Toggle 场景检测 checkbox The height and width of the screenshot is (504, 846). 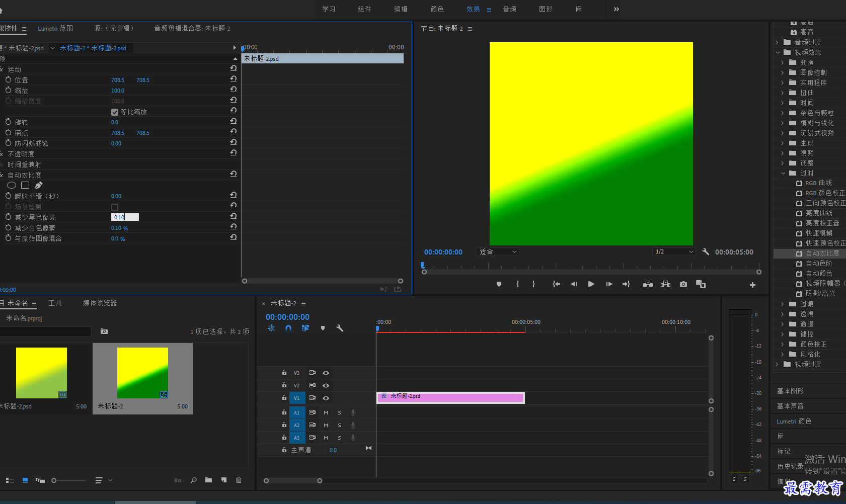pos(115,207)
